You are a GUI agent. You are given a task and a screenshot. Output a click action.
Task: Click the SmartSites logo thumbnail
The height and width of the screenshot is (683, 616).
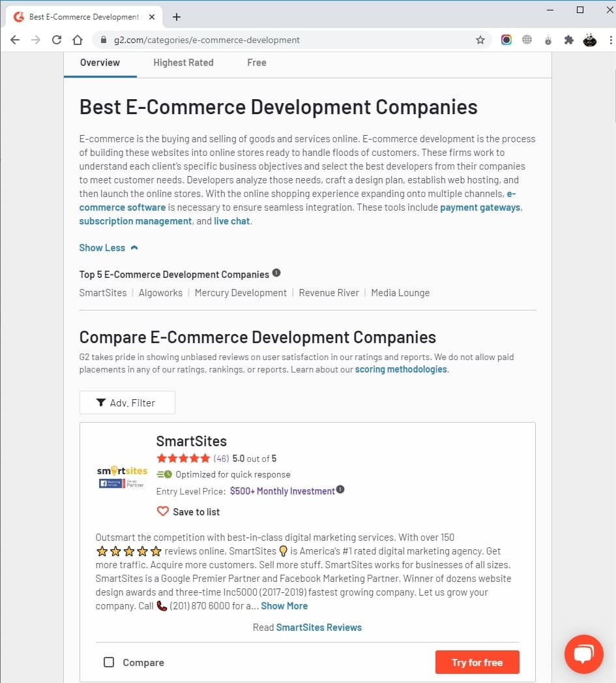[x=122, y=476]
